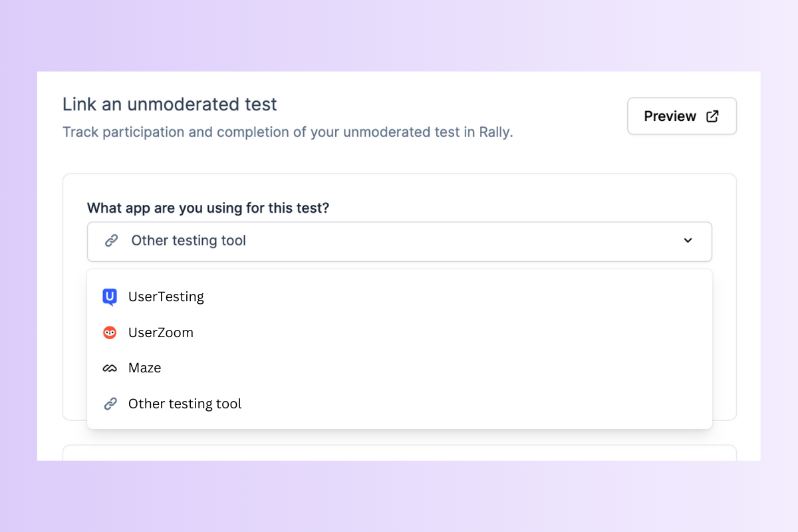Click the 'Link an unmoderated test' heading

170,104
